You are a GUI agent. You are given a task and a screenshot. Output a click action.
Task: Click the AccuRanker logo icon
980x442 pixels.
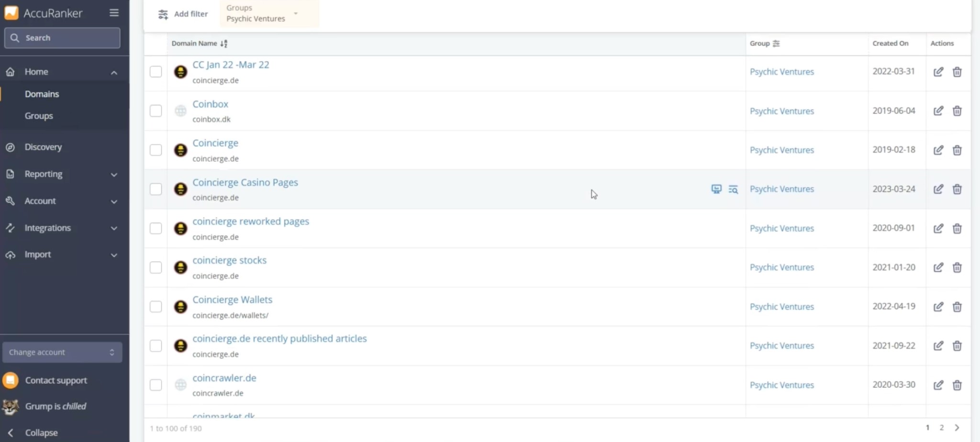coord(11,12)
